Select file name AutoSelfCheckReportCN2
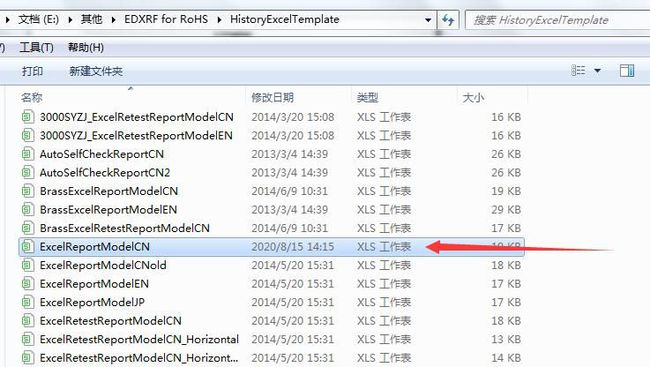The height and width of the screenshot is (367, 650). click(105, 173)
